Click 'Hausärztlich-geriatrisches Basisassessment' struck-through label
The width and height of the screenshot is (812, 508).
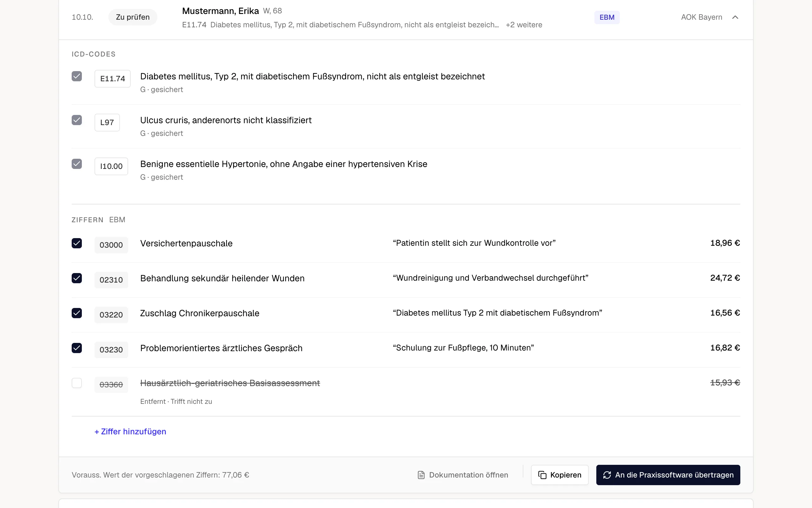pyautogui.click(x=230, y=383)
